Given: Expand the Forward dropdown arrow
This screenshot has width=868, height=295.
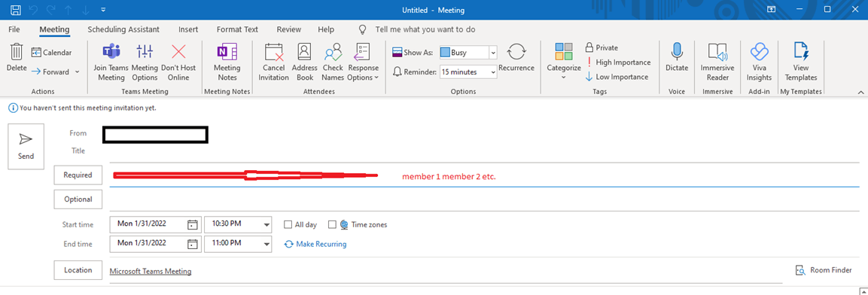Looking at the screenshot, I should coord(77,72).
